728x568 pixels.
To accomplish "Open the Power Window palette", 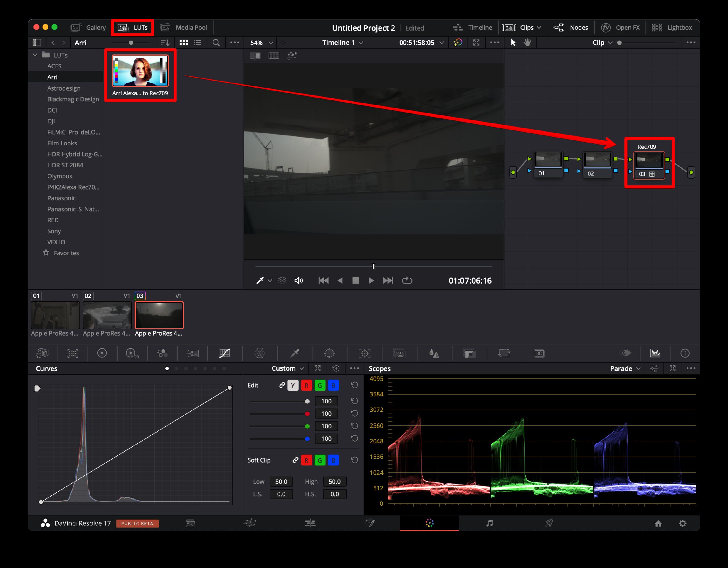I will click(x=329, y=353).
